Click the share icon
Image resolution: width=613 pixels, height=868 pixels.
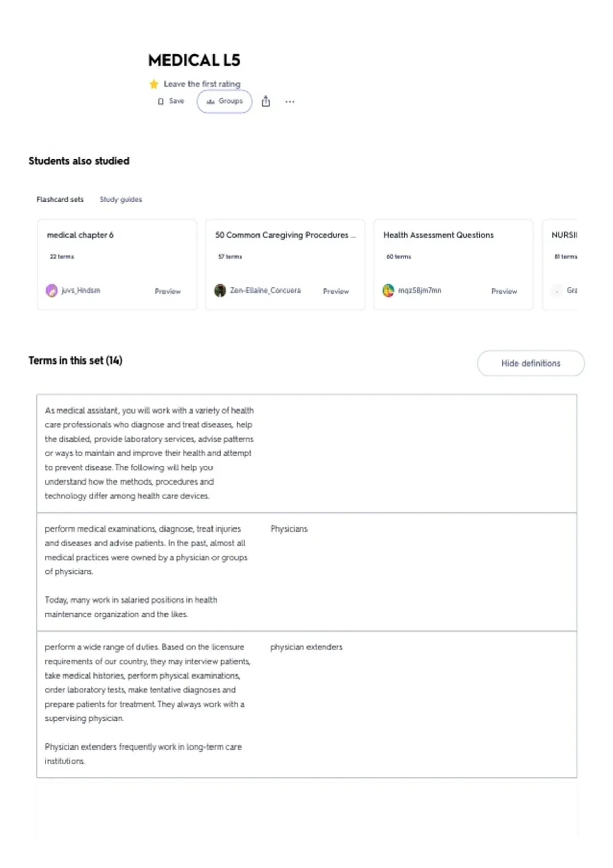pyautogui.click(x=266, y=101)
